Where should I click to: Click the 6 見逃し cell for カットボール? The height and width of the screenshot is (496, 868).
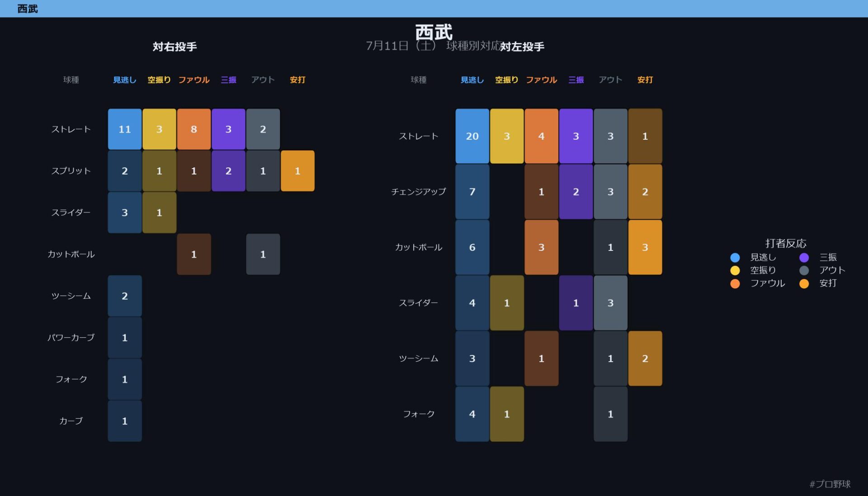[x=472, y=247]
